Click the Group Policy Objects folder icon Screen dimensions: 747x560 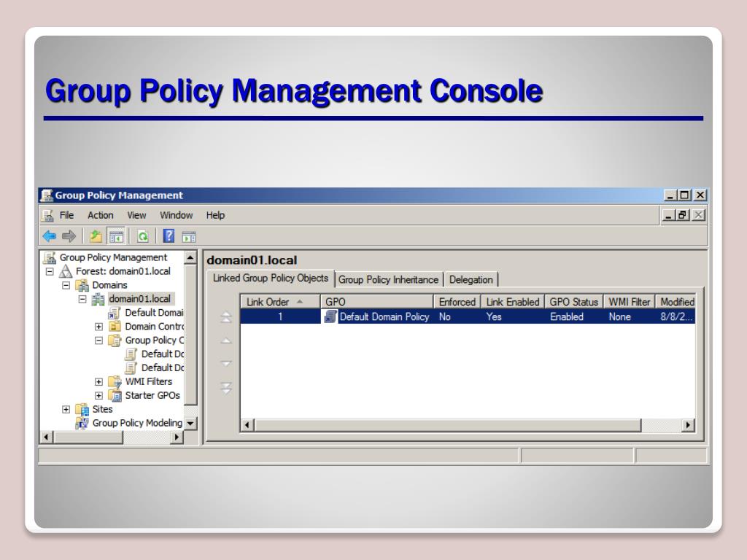[x=115, y=341]
